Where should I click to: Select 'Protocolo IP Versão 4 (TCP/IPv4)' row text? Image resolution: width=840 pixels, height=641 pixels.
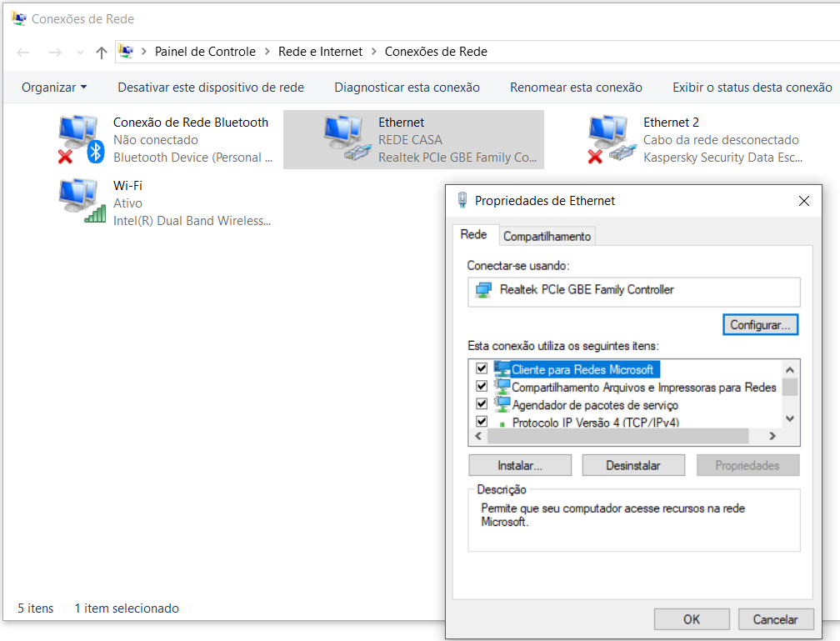coord(595,423)
